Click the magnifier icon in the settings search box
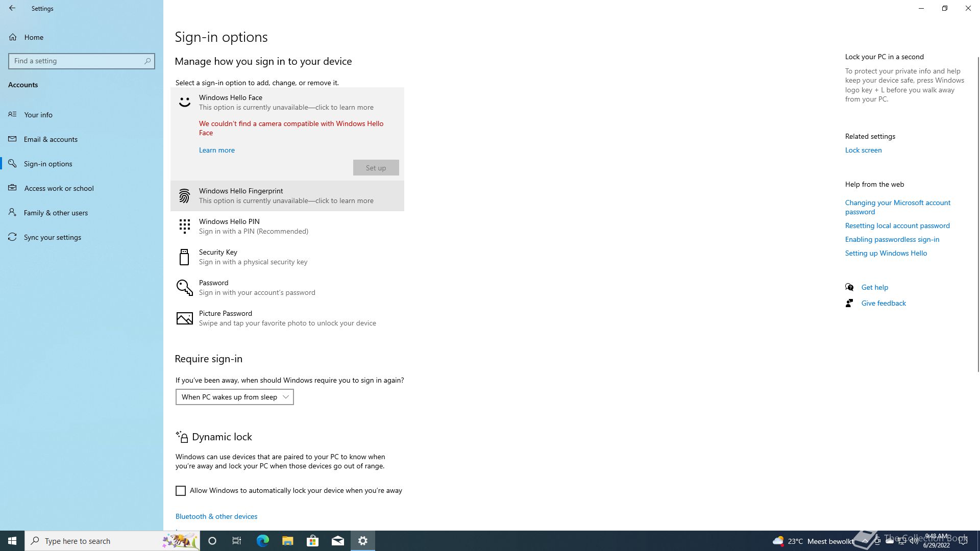 click(148, 61)
